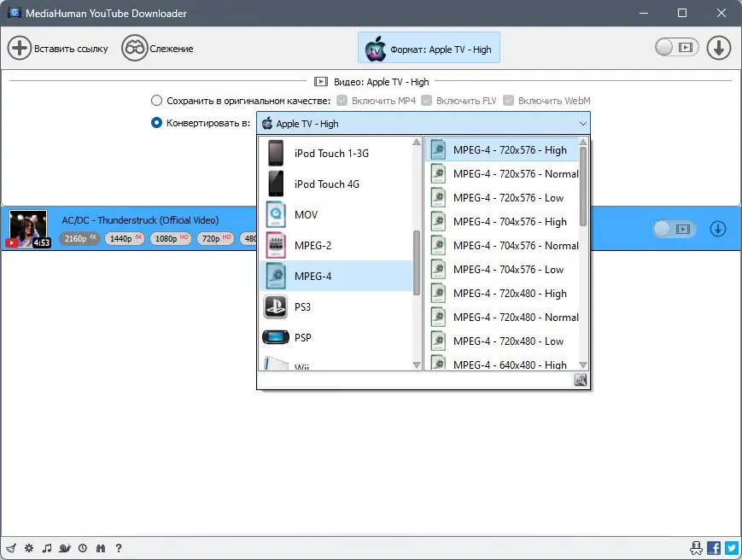The height and width of the screenshot is (560, 742).
Task: Check Включить MP4 checkbox
Action: [x=342, y=101]
